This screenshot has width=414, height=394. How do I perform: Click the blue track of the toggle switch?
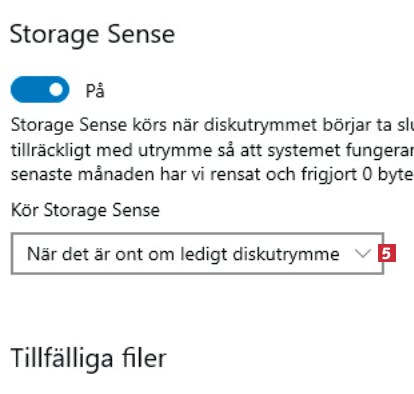(30, 89)
